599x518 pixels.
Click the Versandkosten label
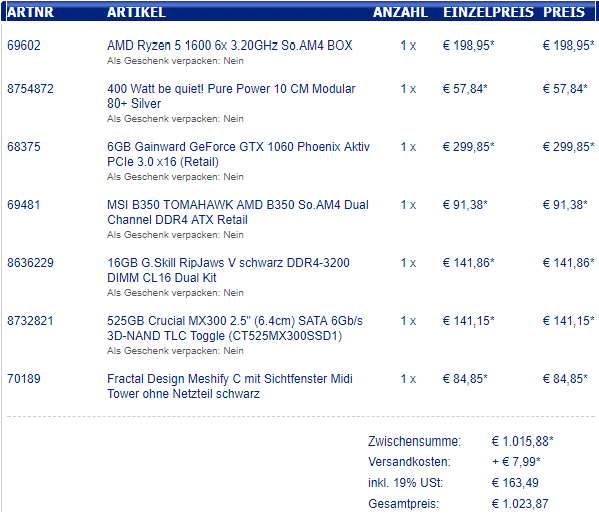pyautogui.click(x=409, y=462)
